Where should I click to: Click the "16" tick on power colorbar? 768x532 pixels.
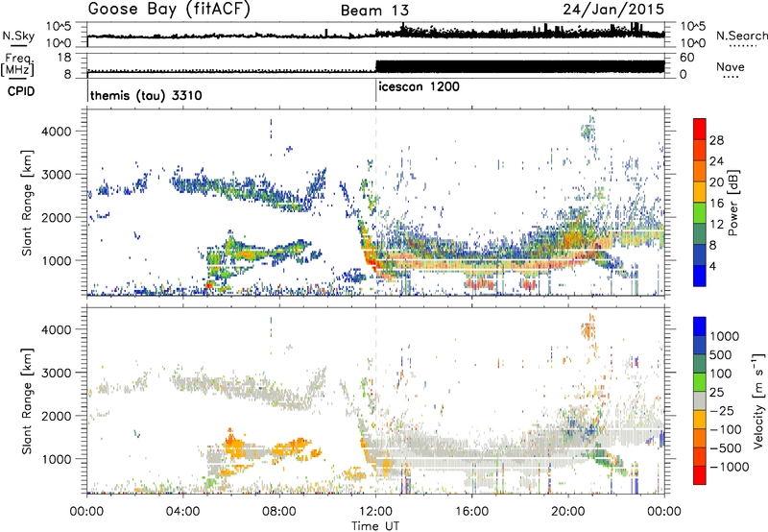(716, 204)
